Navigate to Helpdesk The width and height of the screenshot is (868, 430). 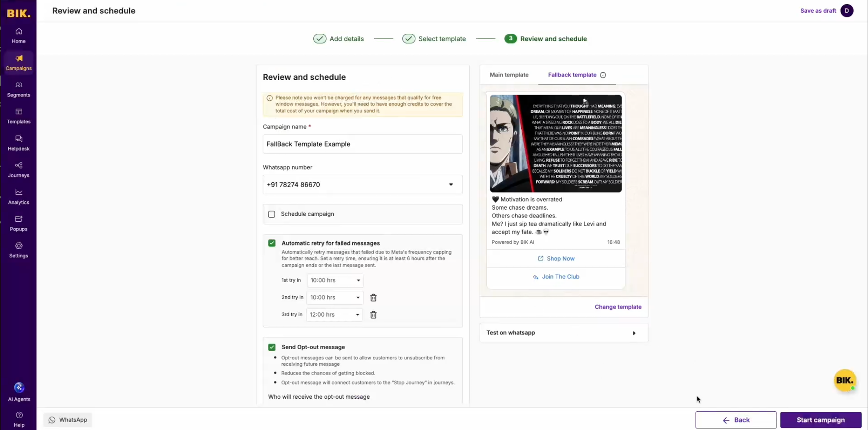pyautogui.click(x=18, y=143)
